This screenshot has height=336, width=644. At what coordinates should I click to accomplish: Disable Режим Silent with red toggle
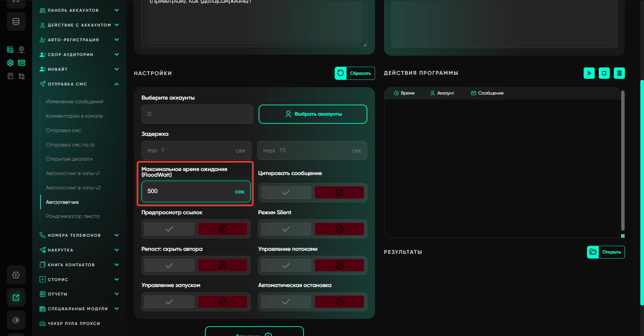339,229
